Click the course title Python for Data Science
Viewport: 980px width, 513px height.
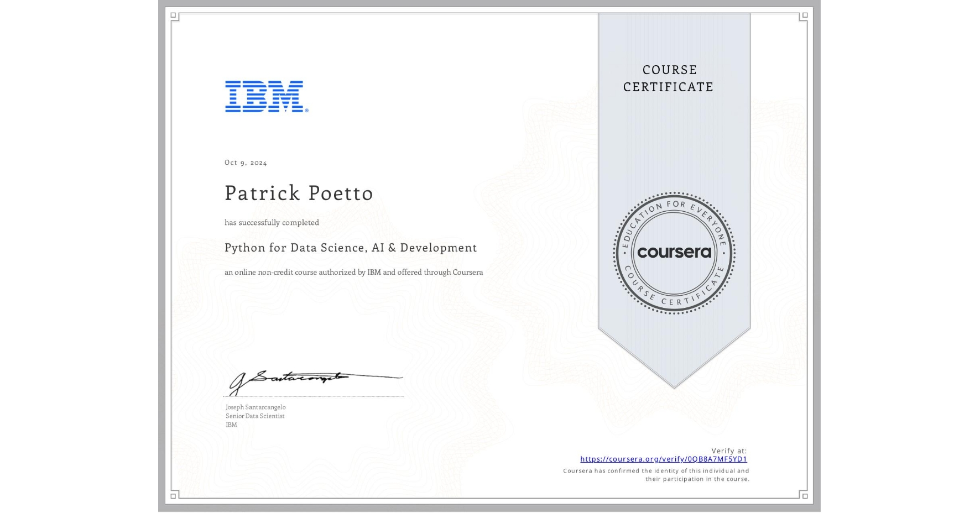point(351,248)
